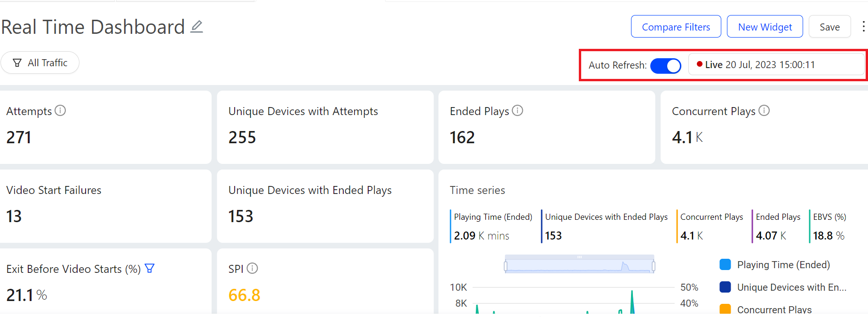Click the filter icon beside Exit Before Video Starts
This screenshot has width=868, height=317.
coord(150,268)
